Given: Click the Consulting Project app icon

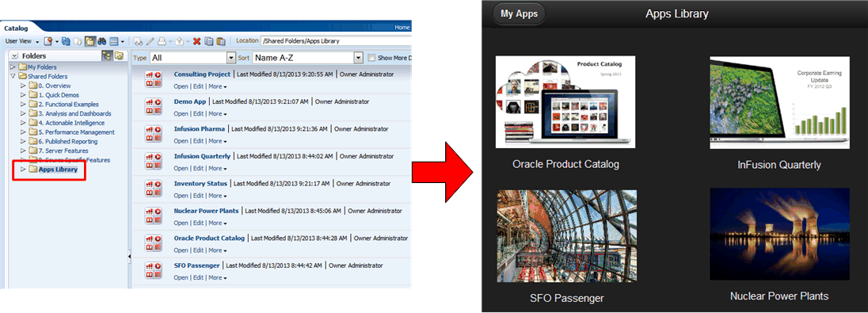Looking at the screenshot, I should coord(154,78).
